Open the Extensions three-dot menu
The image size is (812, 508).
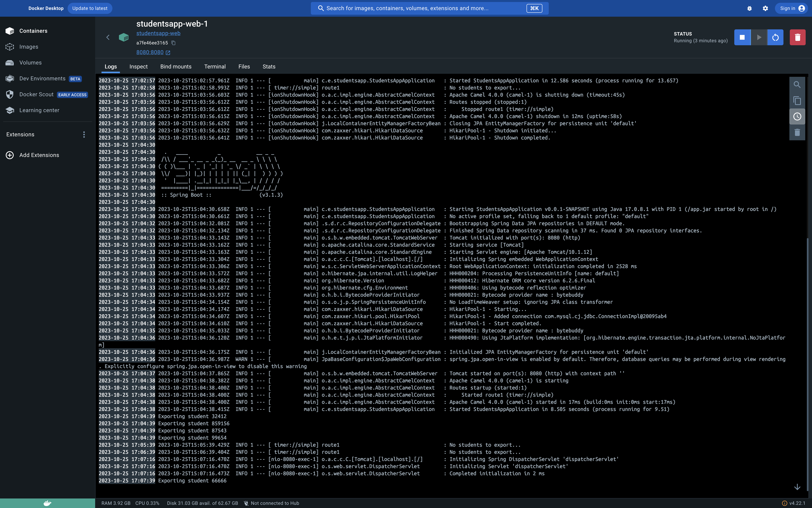(84, 134)
